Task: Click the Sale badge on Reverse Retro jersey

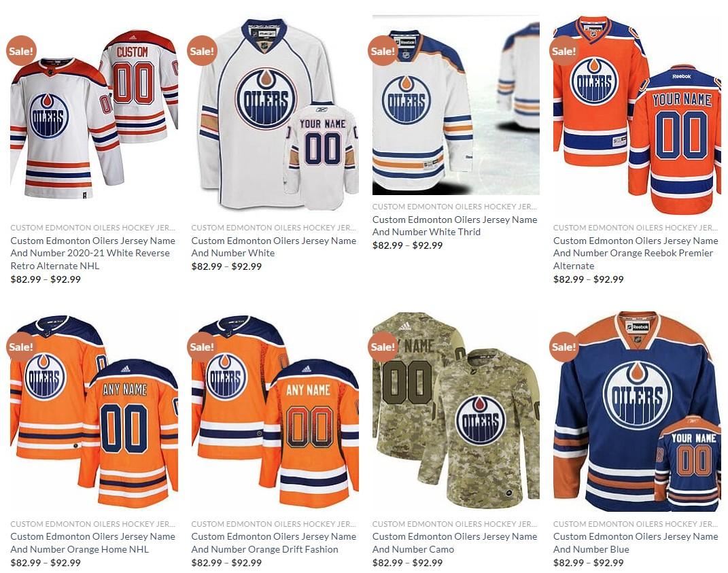Action: [x=21, y=50]
